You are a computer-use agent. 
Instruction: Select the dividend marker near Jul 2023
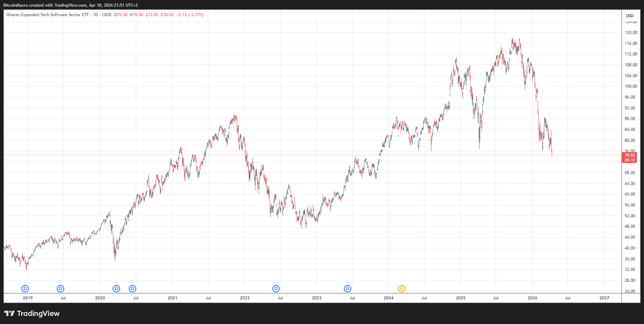point(348,289)
